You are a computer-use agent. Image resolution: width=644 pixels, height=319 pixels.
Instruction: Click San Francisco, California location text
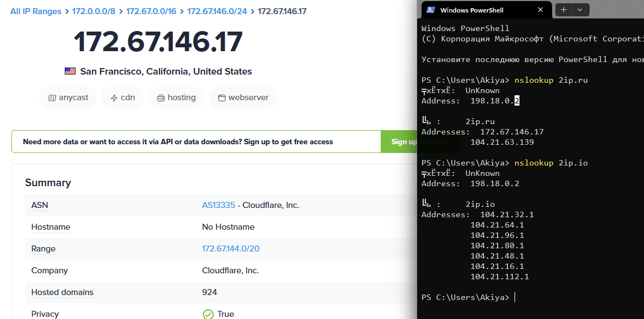click(x=166, y=71)
